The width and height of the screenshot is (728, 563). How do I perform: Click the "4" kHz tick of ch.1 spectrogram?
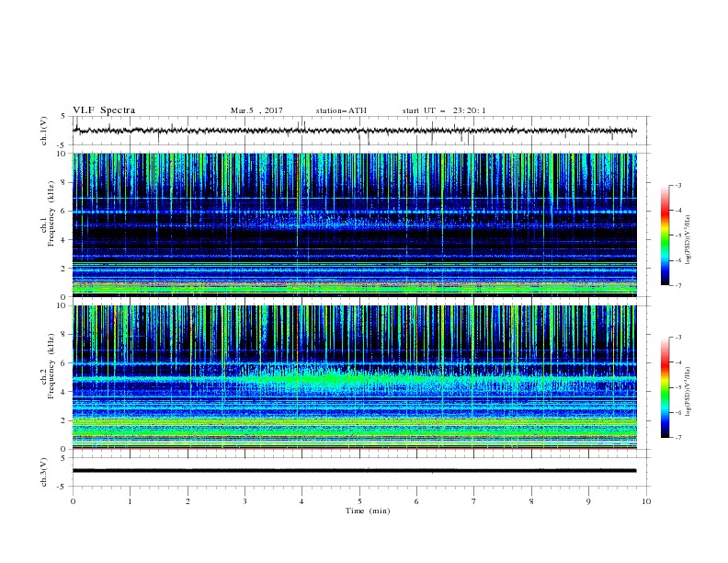pos(65,240)
